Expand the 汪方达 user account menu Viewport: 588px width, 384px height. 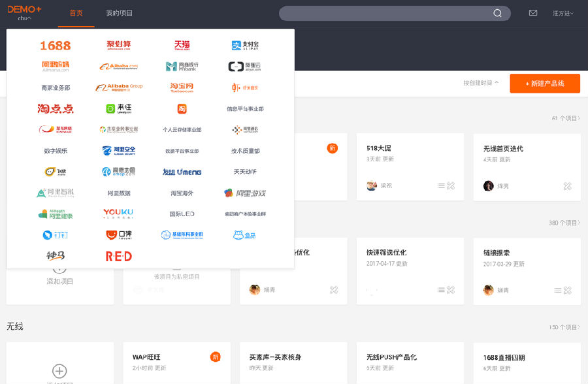point(563,13)
